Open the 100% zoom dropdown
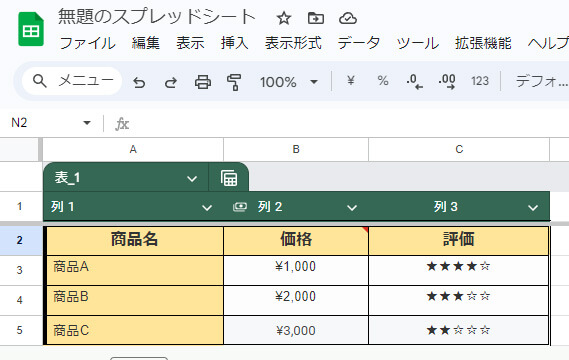569x360 pixels. pyautogui.click(x=289, y=82)
